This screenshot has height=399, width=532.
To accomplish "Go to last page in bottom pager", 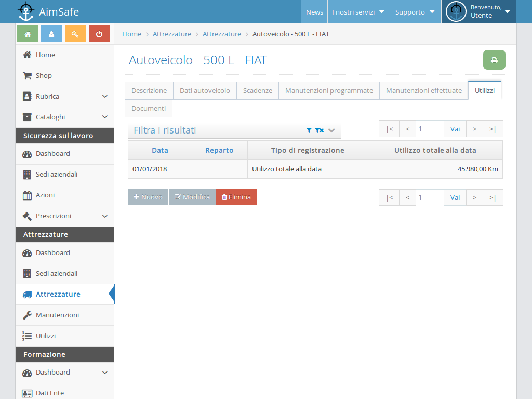I will [x=493, y=197].
